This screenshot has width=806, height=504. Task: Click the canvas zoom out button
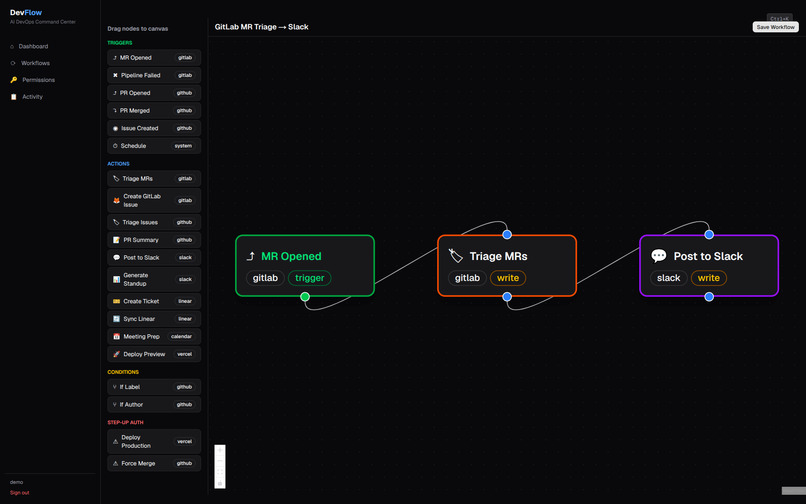pyautogui.click(x=220, y=461)
